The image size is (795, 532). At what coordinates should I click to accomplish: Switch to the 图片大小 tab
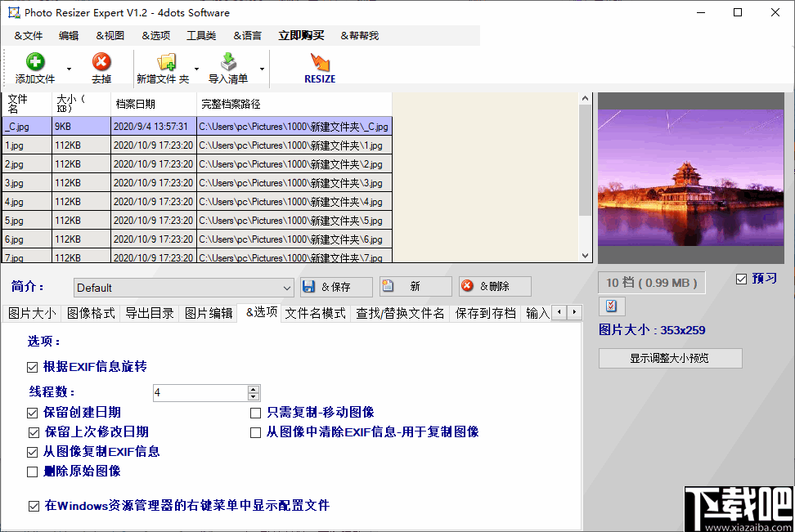32,312
